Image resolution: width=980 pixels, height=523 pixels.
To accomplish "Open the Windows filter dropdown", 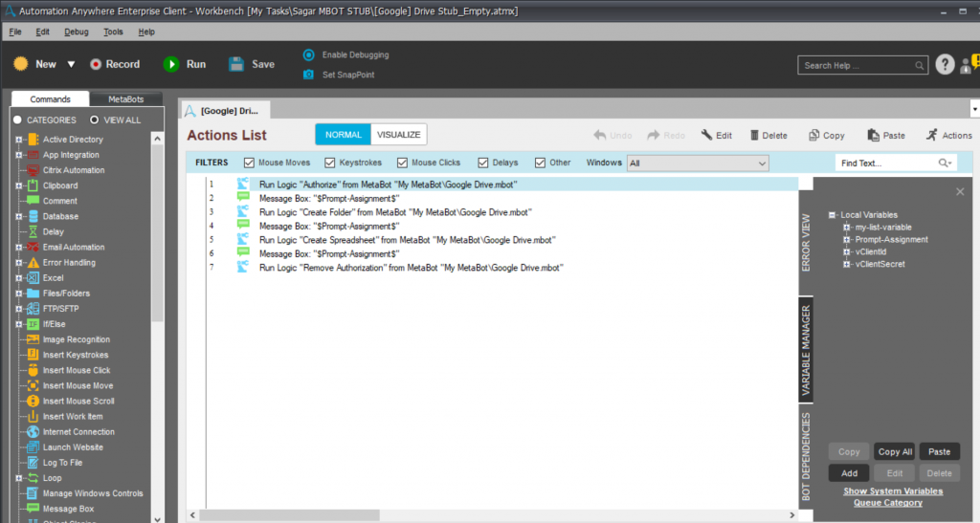I will click(x=698, y=163).
